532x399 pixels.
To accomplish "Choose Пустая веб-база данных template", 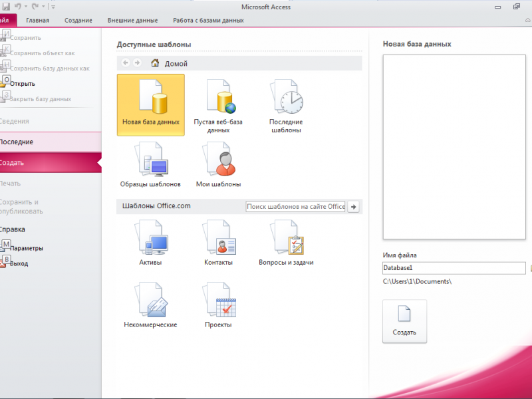I will coord(218,106).
